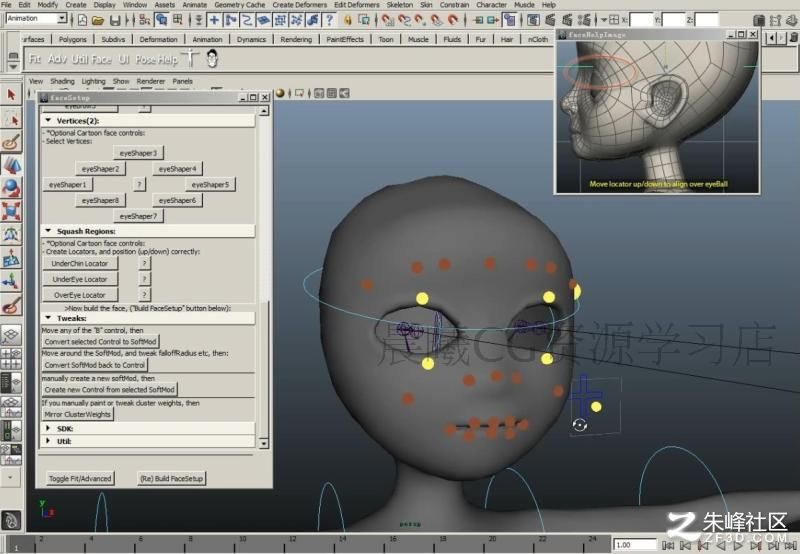Click the sphere shading icon in viewport toolbar
This screenshot has width=800, height=554.
(280, 93)
